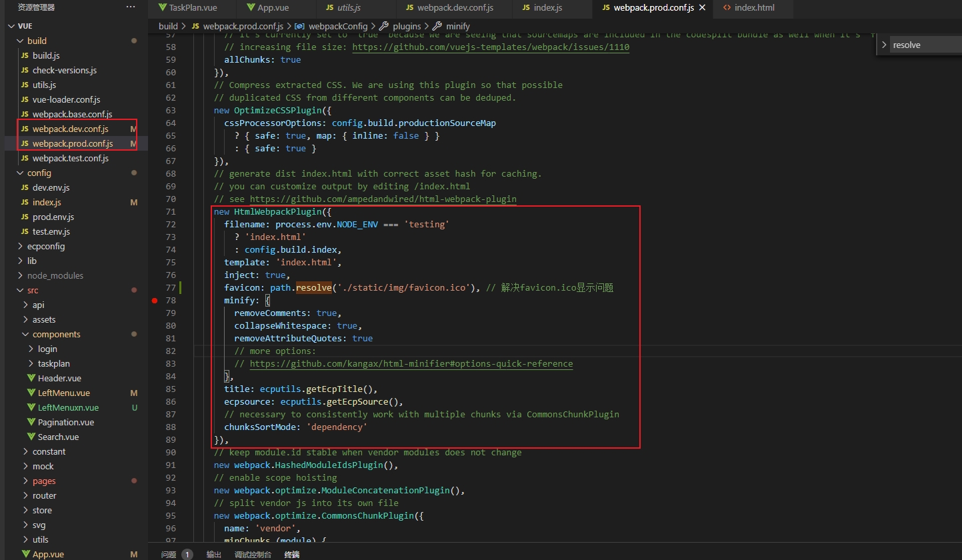Select resolve in the suggestion popup
Screen dimensions: 962x560
(x=907, y=45)
